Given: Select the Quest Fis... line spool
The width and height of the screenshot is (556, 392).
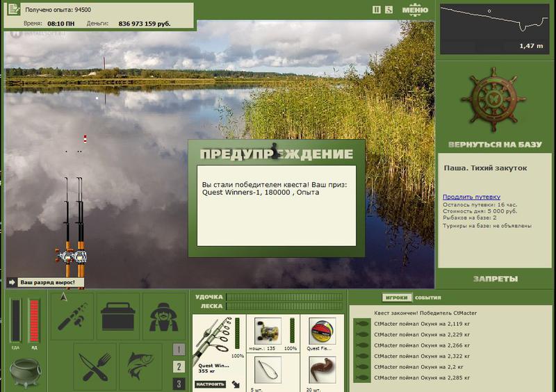Looking at the screenshot, I should [322, 332].
